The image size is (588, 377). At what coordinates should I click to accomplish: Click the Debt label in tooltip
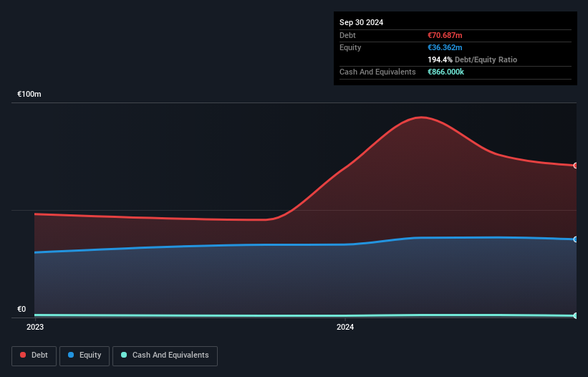point(347,35)
